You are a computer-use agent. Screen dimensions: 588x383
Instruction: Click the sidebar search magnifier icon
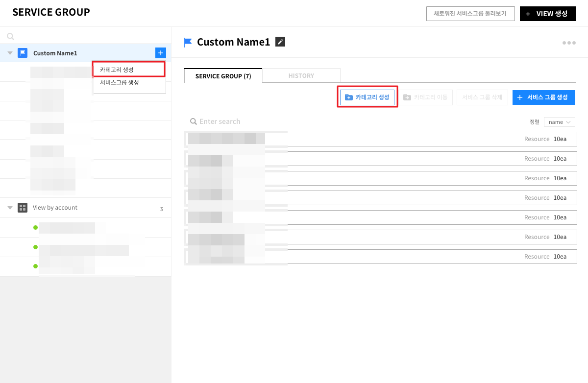click(x=10, y=36)
